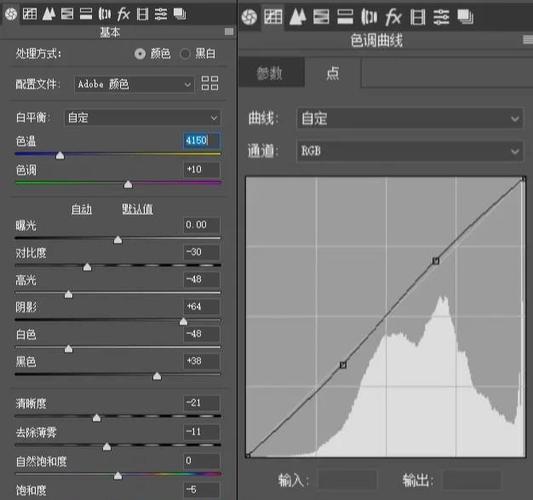Screen dimensions: 533x500
Task: Open Presets sliders icon in right panel
Action: click(x=441, y=17)
